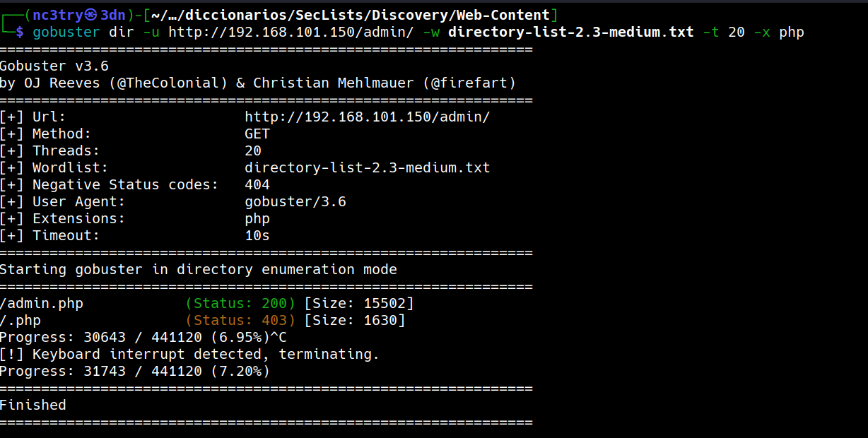Click the directory-list-2.3-medium.txt argument in command
The image size is (868, 438).
pos(571,32)
